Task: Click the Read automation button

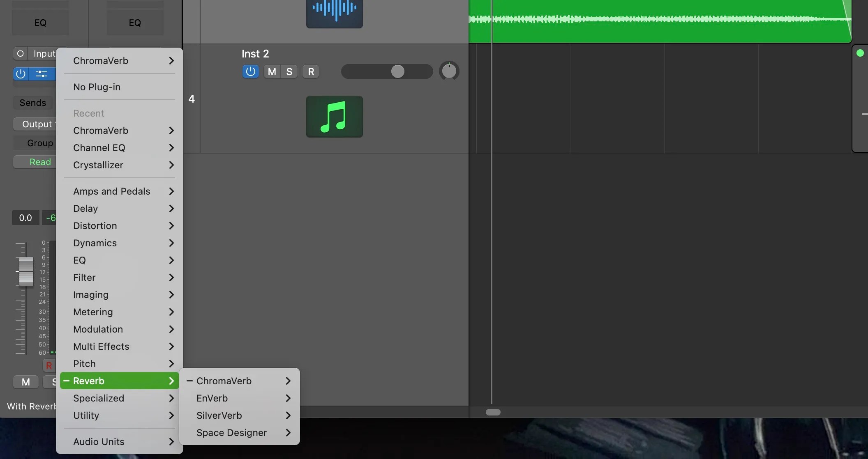Action: tap(40, 162)
